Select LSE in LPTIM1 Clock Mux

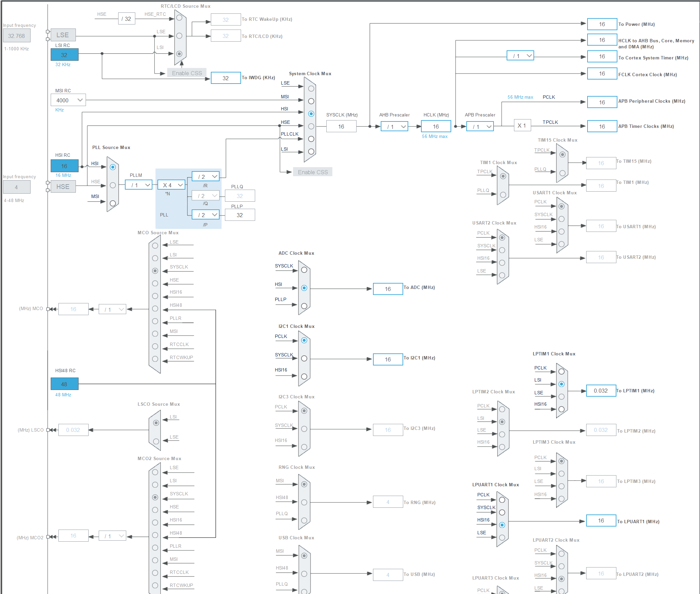[561, 396]
